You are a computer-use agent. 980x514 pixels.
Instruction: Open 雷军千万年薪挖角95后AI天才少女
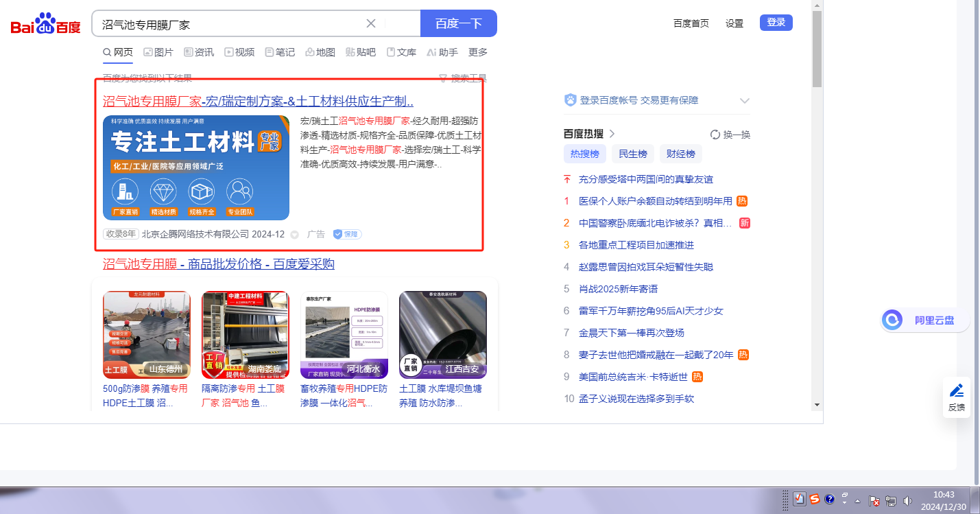[x=651, y=311]
